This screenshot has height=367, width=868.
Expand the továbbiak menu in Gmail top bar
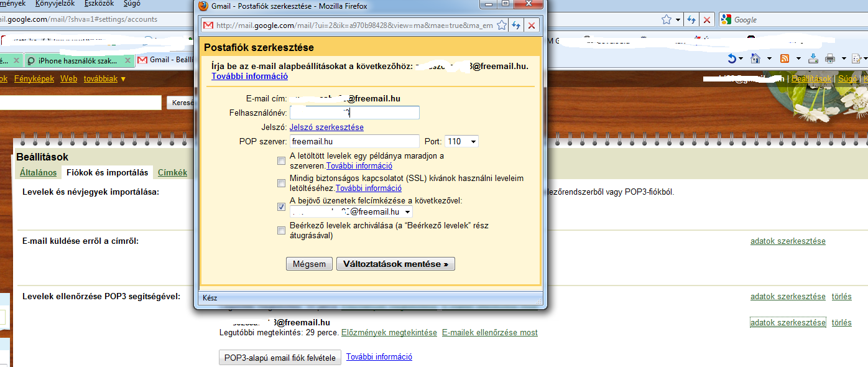(104, 79)
